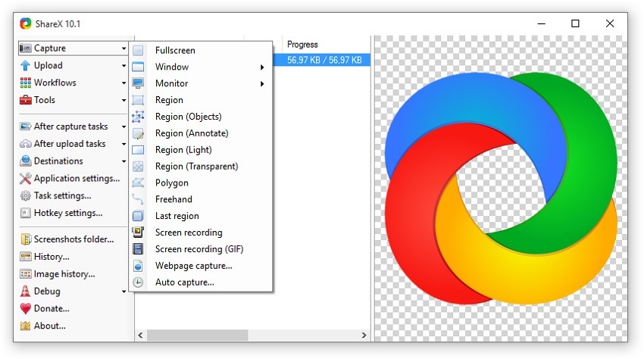Expand the Workflows dropdown arrow
Screen dimensions: 644x359
tap(123, 83)
